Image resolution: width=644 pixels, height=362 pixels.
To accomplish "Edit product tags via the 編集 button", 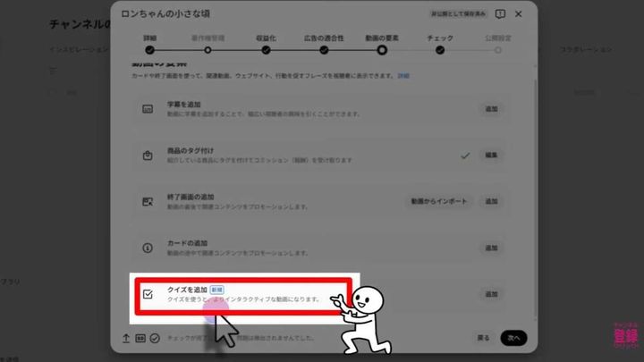I will point(491,156).
